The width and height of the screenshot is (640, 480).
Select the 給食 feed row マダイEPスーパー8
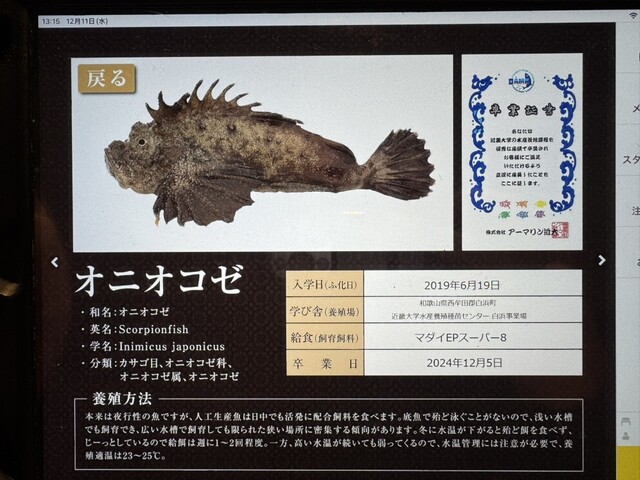coord(433,337)
